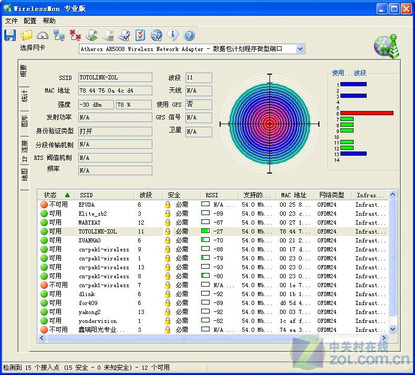Click the red channel 6 usage bar
This screenshot has width=415, height=375.
click(x=367, y=113)
